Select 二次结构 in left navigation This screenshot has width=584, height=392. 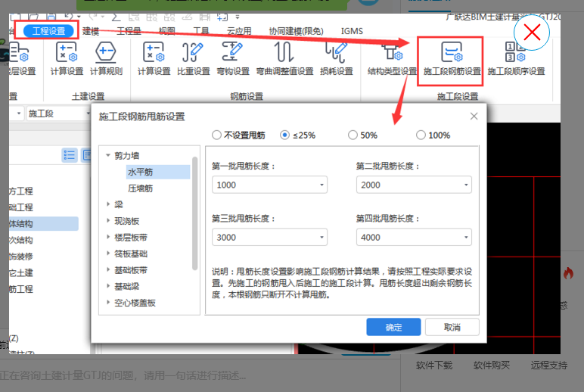pyautogui.click(x=21, y=240)
